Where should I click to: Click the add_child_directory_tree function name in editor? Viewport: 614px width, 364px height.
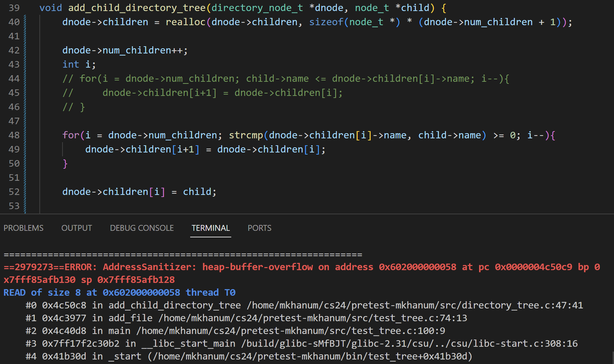point(137,8)
